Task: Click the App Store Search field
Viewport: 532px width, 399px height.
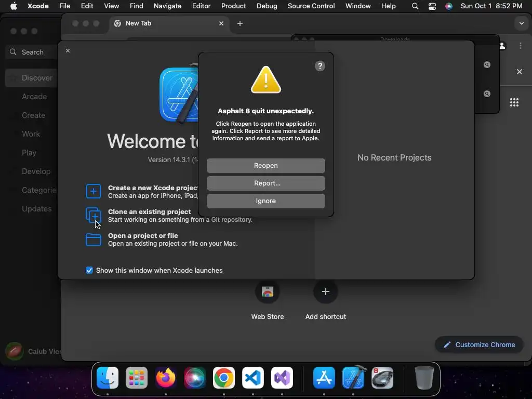Action: coord(32,52)
